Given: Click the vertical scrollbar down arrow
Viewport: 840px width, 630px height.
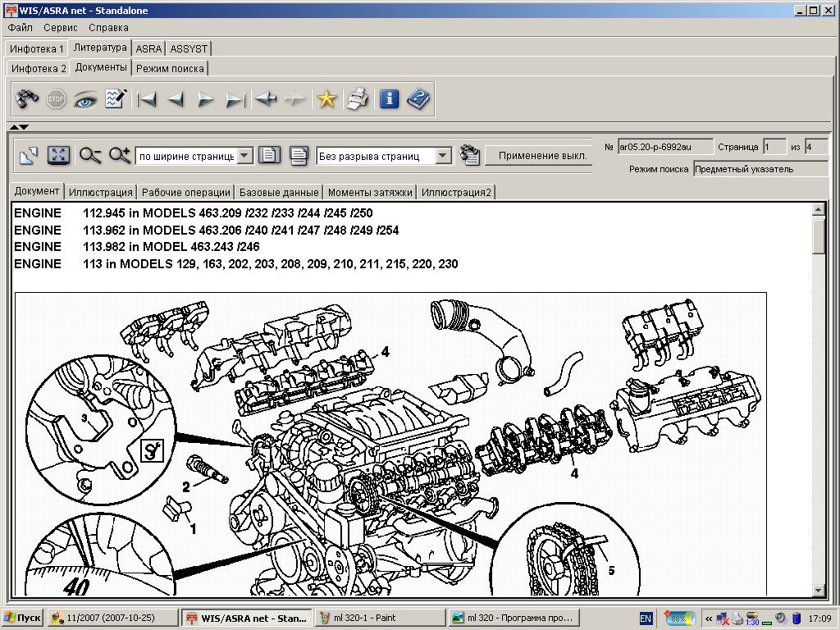Looking at the screenshot, I should [818, 590].
